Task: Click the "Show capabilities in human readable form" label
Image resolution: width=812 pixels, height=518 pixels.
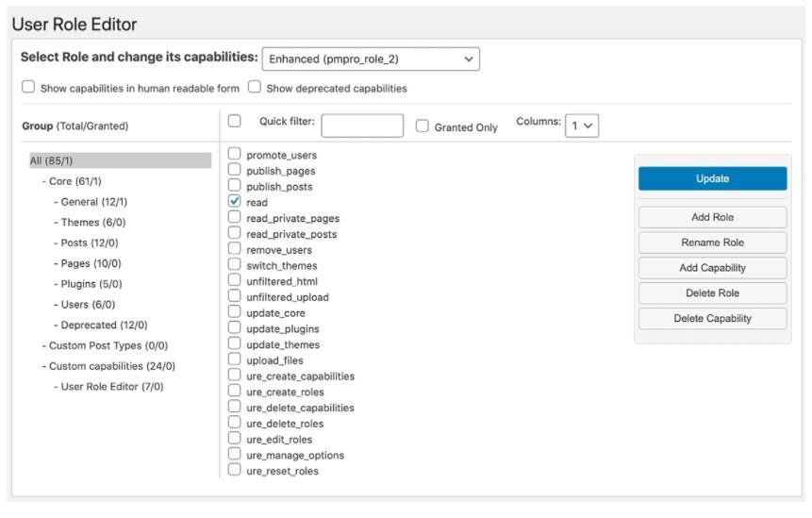Action: [x=140, y=89]
